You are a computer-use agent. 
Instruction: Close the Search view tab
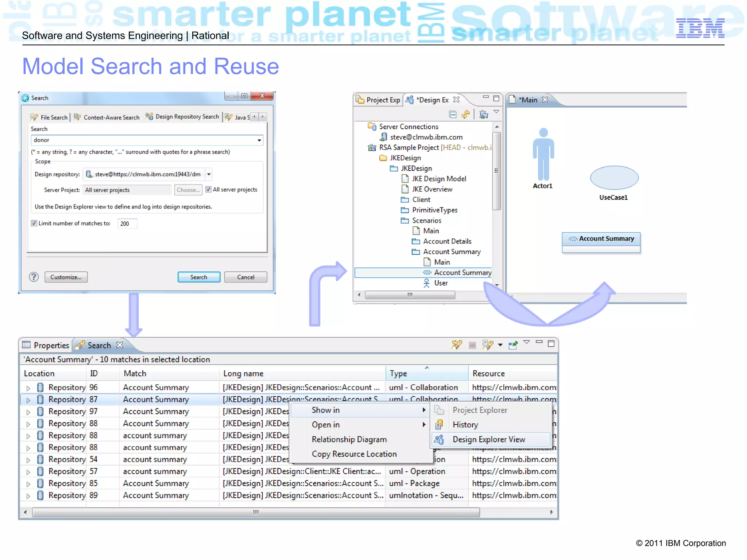coord(119,345)
